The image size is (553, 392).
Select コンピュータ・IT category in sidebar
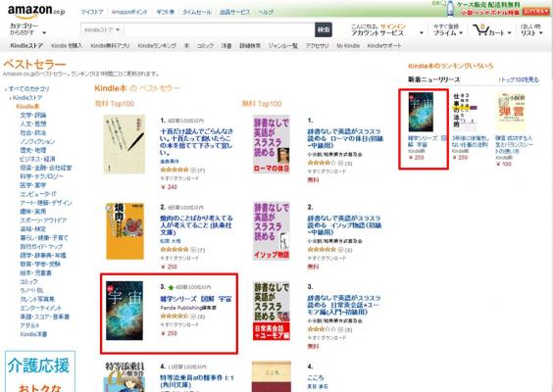38,194
